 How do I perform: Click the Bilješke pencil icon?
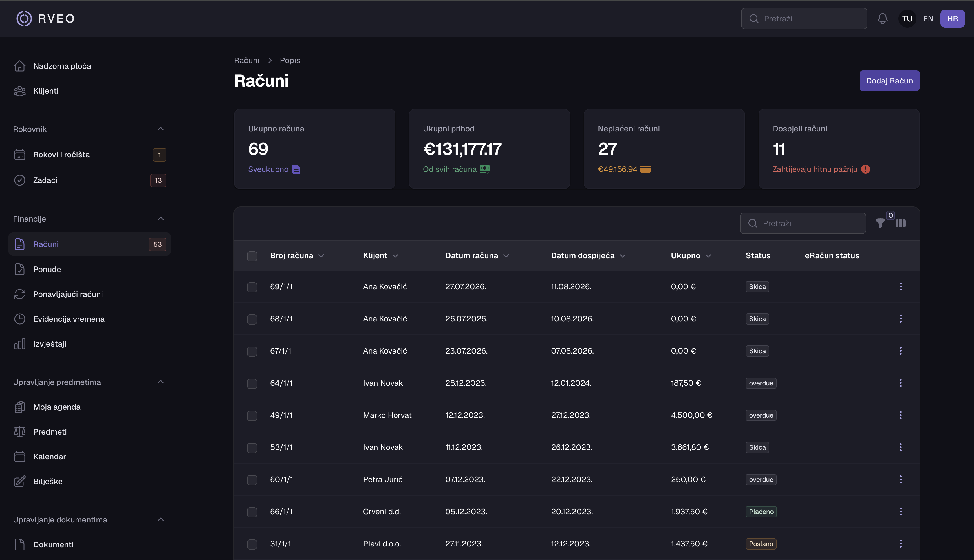point(20,482)
